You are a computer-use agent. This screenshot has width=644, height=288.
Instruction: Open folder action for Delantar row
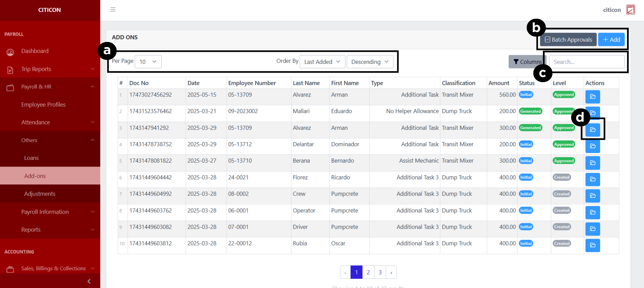pos(592,146)
